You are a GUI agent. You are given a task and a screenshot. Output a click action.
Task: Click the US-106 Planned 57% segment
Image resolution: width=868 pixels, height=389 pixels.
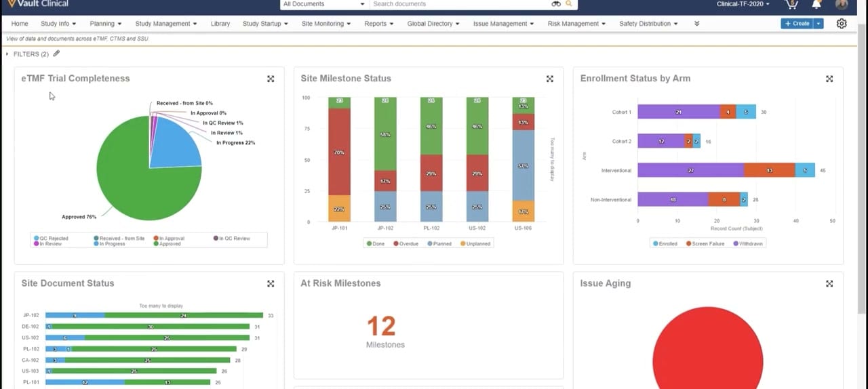(x=524, y=165)
